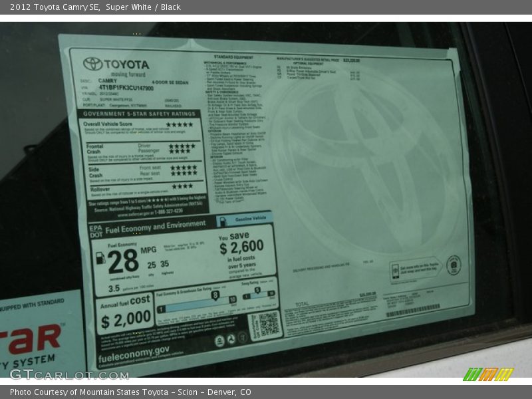Click the 'in fuel costs over 5 years' text
Image resolution: width=532 pixels, height=399 pixels.
241,262
